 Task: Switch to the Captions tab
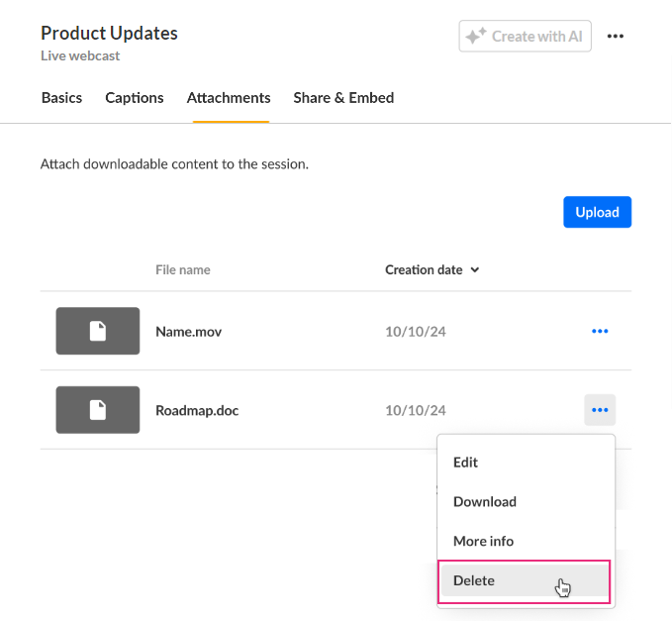click(135, 98)
